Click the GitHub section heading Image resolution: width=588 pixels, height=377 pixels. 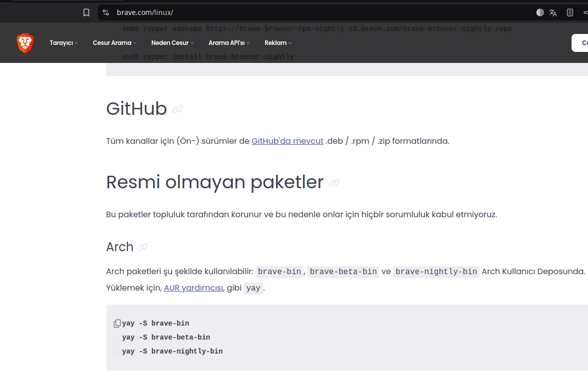136,109
